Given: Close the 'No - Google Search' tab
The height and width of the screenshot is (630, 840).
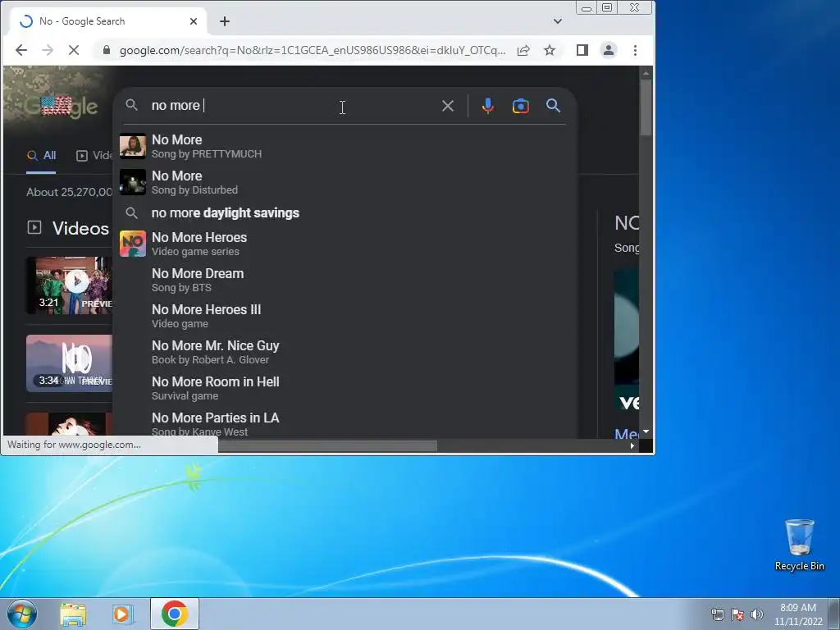Looking at the screenshot, I should tap(194, 21).
